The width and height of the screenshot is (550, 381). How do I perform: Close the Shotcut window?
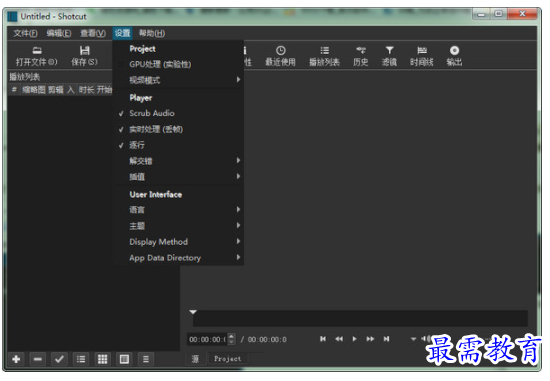pyautogui.click(x=522, y=14)
